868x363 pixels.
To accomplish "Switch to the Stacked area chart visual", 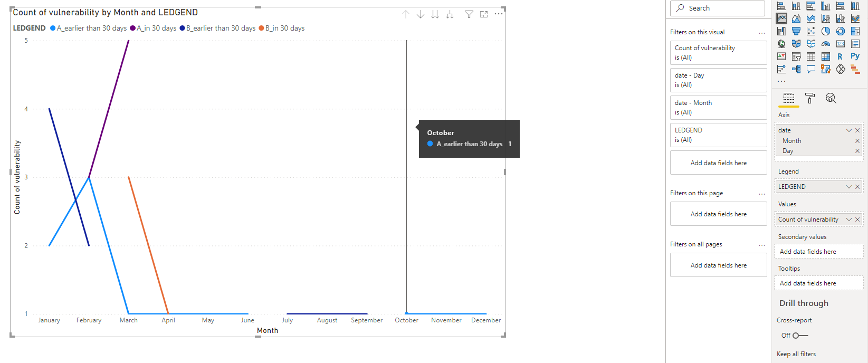I will [811, 18].
